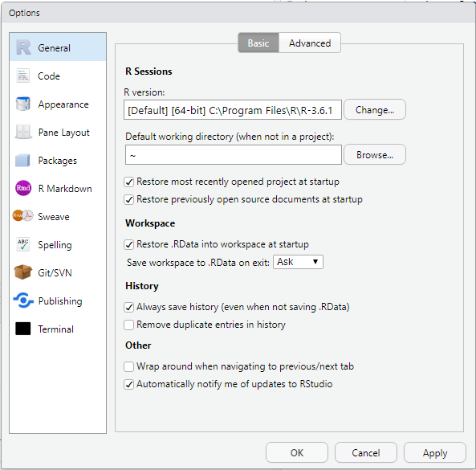Click the General R logo icon
This screenshot has width=476, height=470.
click(23, 47)
